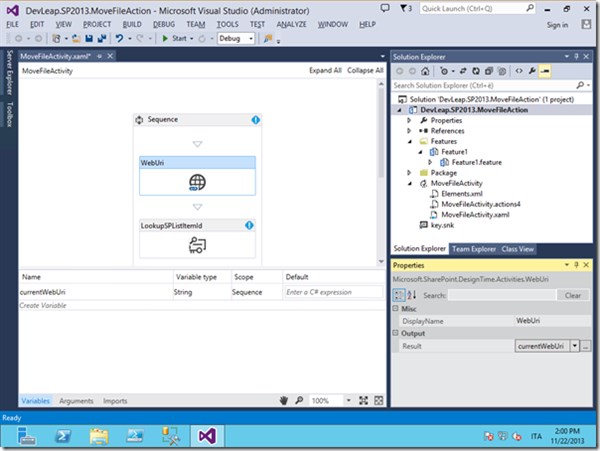Collapse the Output property category
This screenshot has width=600, height=451.
(396, 333)
